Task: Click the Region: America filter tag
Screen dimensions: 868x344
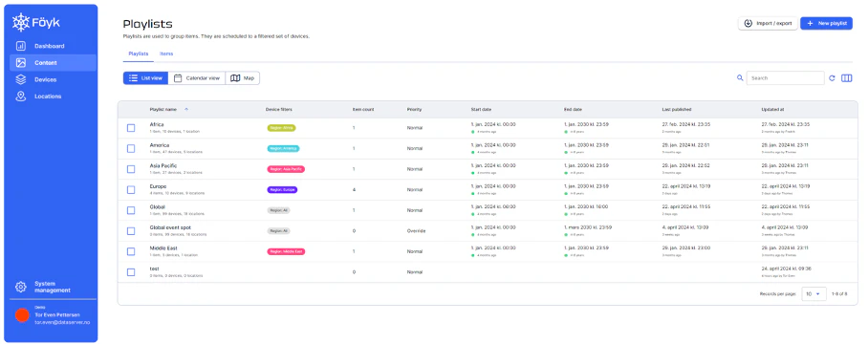Action: click(283, 148)
